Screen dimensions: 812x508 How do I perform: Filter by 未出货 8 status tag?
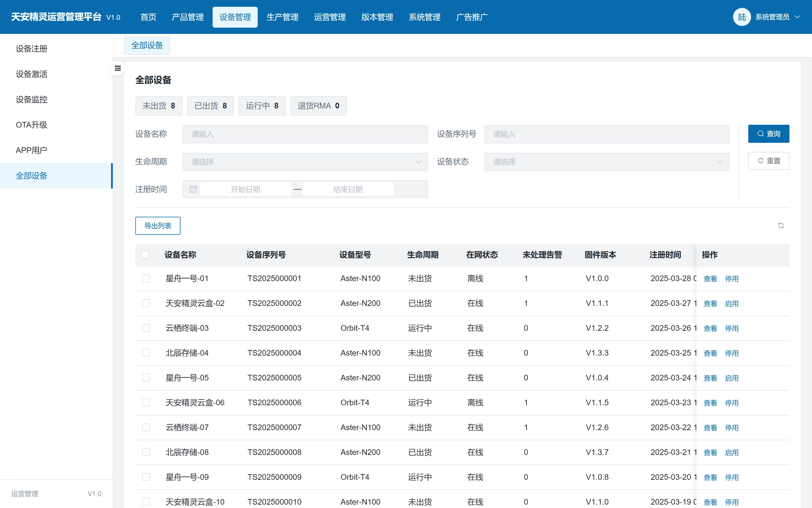(x=159, y=106)
